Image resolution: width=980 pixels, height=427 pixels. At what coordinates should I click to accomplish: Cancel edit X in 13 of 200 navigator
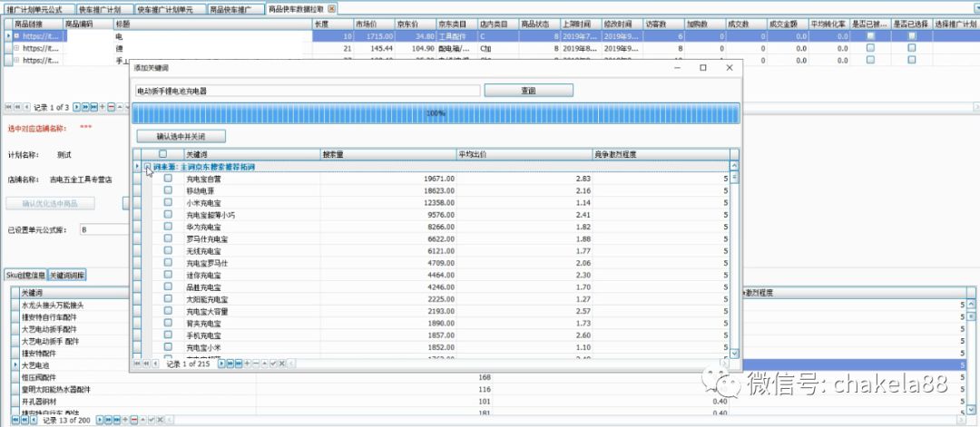[160, 420]
